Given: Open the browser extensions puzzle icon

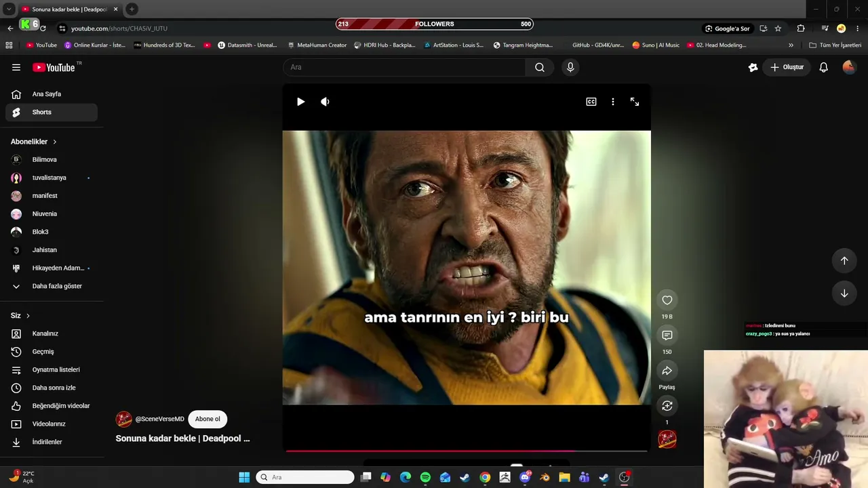Looking at the screenshot, I should [801, 28].
